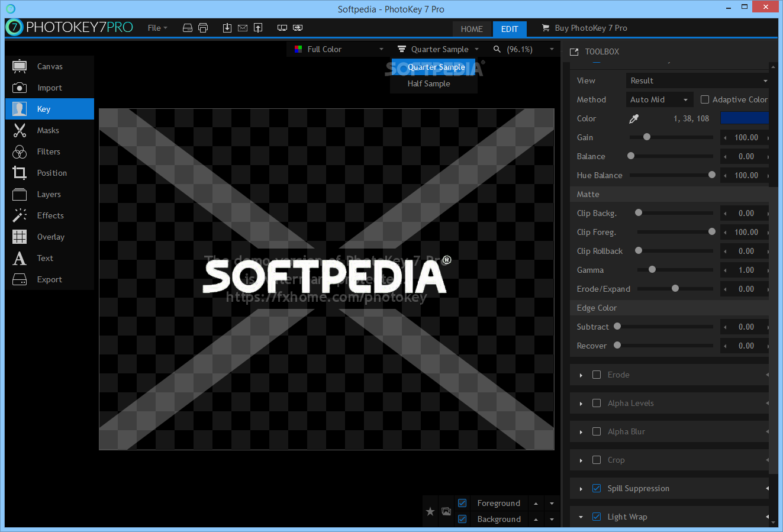Enable the Adaptive Color checkbox

[x=705, y=99]
